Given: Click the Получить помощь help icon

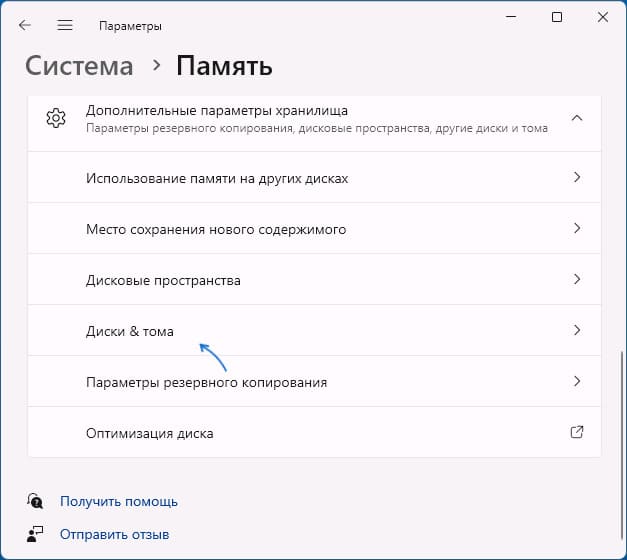Looking at the screenshot, I should (x=36, y=501).
